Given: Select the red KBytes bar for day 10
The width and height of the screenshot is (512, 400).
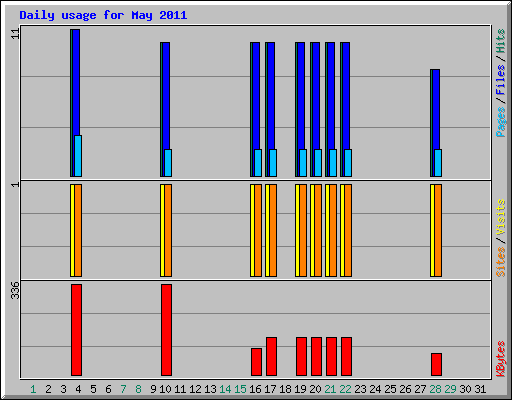Looking at the screenshot, I should click(166, 330).
